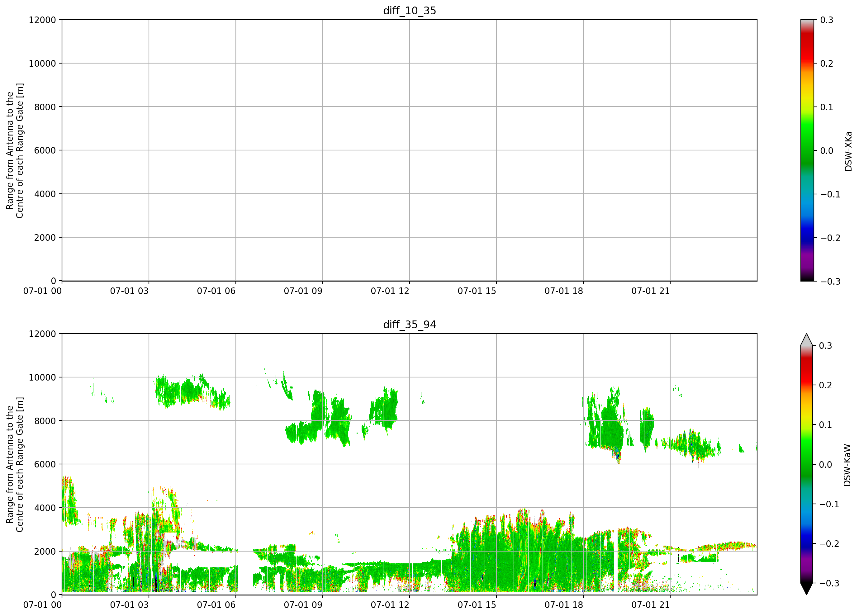859x616 pixels.
Task: Click the −0.1 tick on DSW-XKa colorbar
Action: 830,194
